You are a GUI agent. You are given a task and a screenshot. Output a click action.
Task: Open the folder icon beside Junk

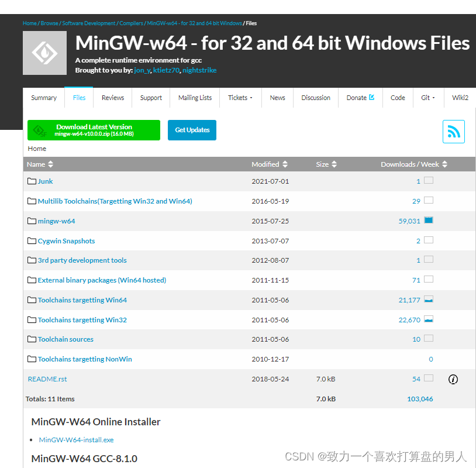[x=32, y=181]
